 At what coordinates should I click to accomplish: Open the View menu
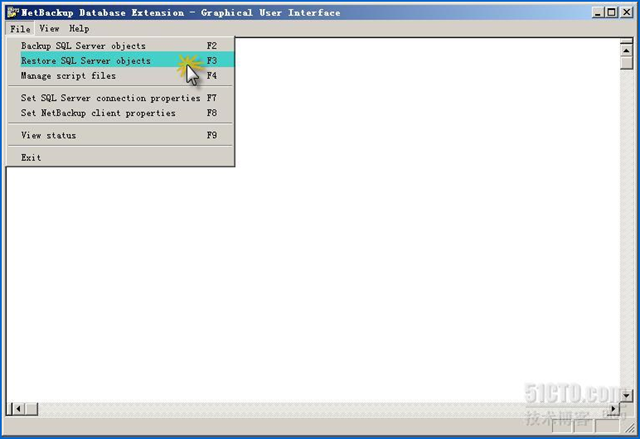click(49, 29)
